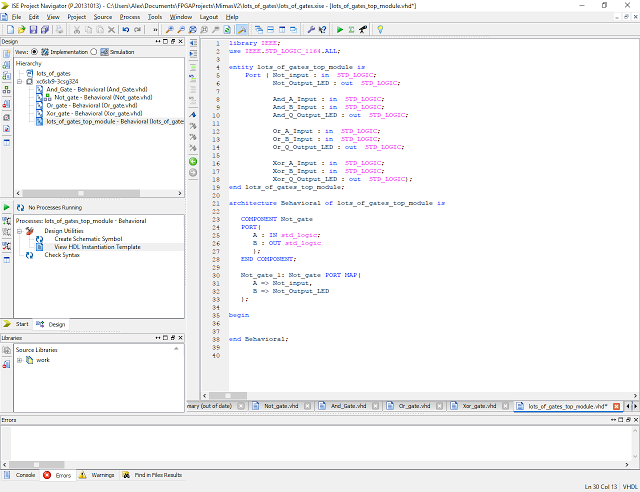The height and width of the screenshot is (492, 640).
Task: Switch to the Warnings tab
Action: 102,475
